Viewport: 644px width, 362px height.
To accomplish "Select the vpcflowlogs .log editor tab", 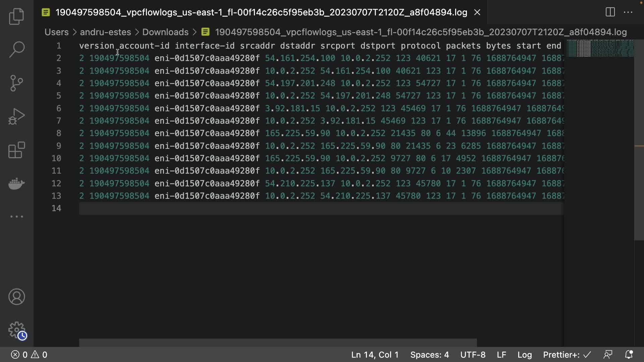I will click(261, 12).
